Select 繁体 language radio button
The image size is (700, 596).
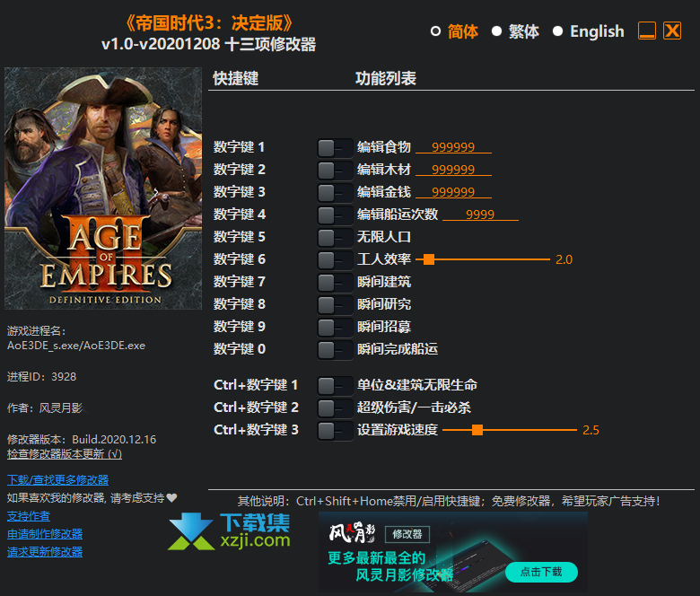pyautogui.click(x=496, y=31)
